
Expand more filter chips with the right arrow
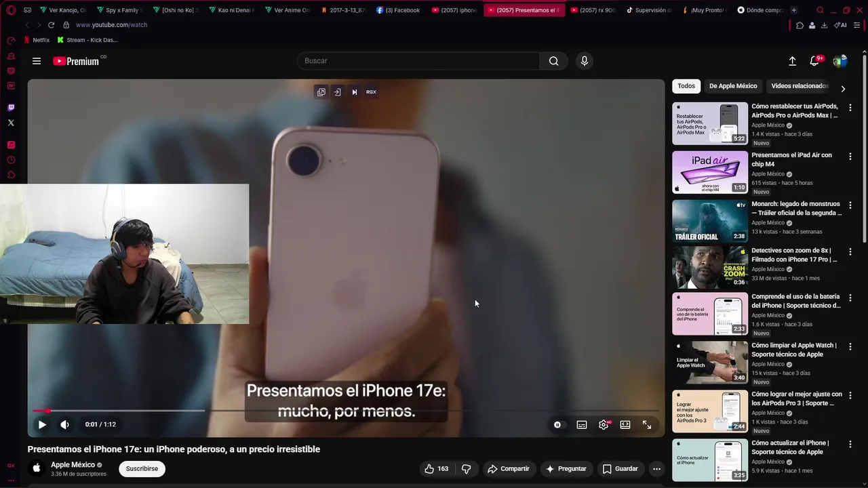coord(843,89)
